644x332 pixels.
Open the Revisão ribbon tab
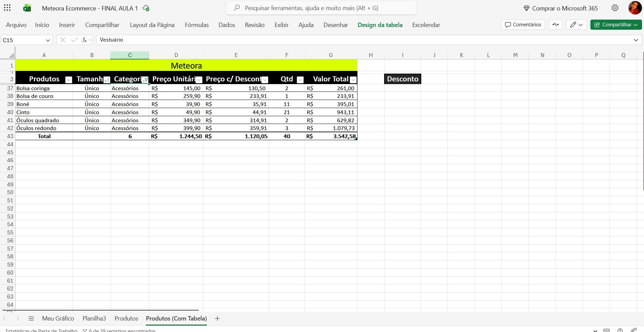point(255,25)
